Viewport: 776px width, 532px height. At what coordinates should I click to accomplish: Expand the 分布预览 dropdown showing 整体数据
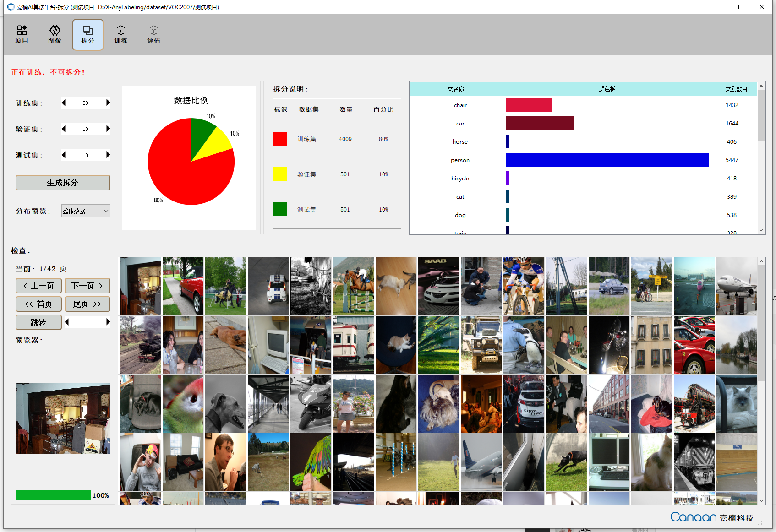click(x=86, y=211)
